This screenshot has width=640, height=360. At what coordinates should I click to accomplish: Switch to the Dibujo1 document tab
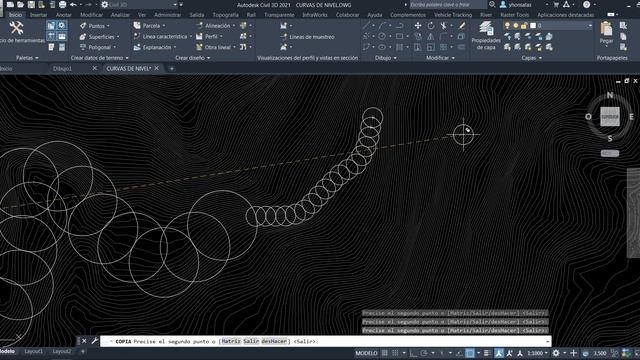coord(62,69)
